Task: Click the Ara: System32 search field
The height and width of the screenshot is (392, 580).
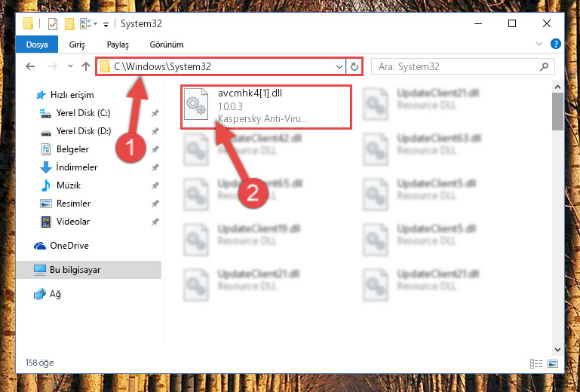Action: 458,67
